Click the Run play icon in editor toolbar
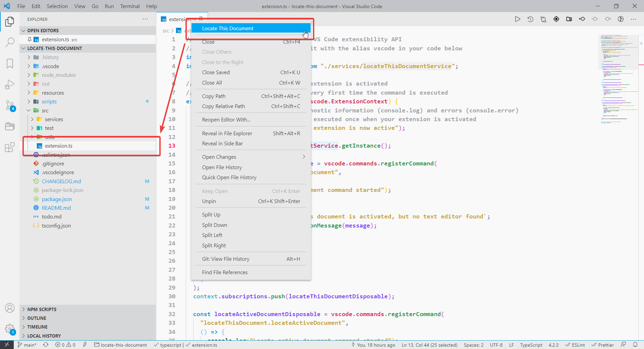644x349 pixels. click(x=518, y=19)
